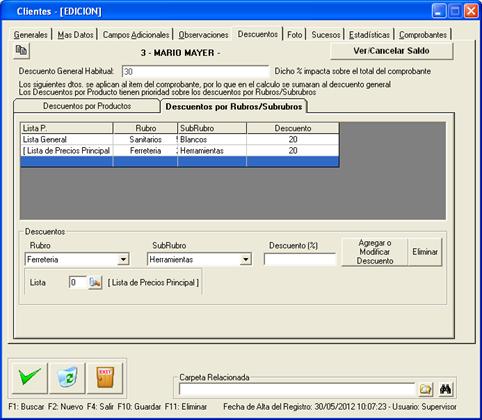The height and width of the screenshot is (420, 482).
Task: Click the orange exit door icon
Action: pos(105,378)
